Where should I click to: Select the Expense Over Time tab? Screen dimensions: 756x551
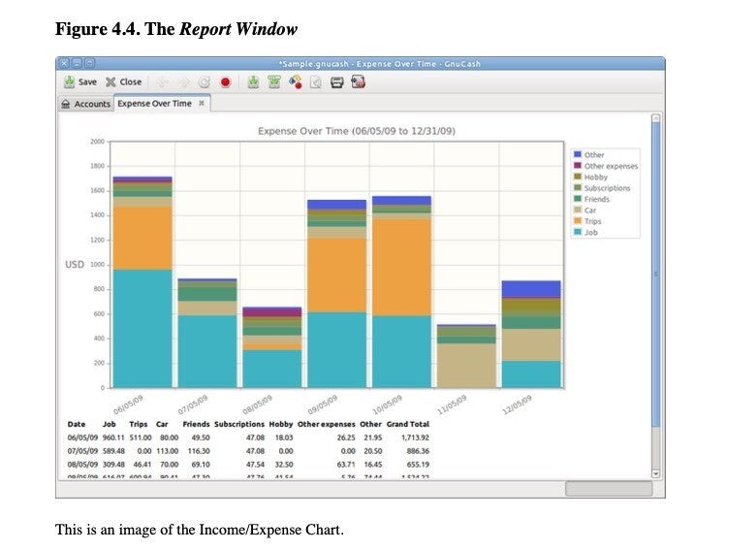pos(154,104)
